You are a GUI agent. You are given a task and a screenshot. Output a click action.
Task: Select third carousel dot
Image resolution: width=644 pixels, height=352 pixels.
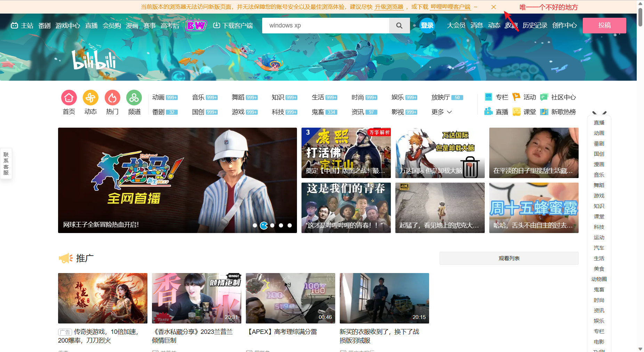click(272, 225)
